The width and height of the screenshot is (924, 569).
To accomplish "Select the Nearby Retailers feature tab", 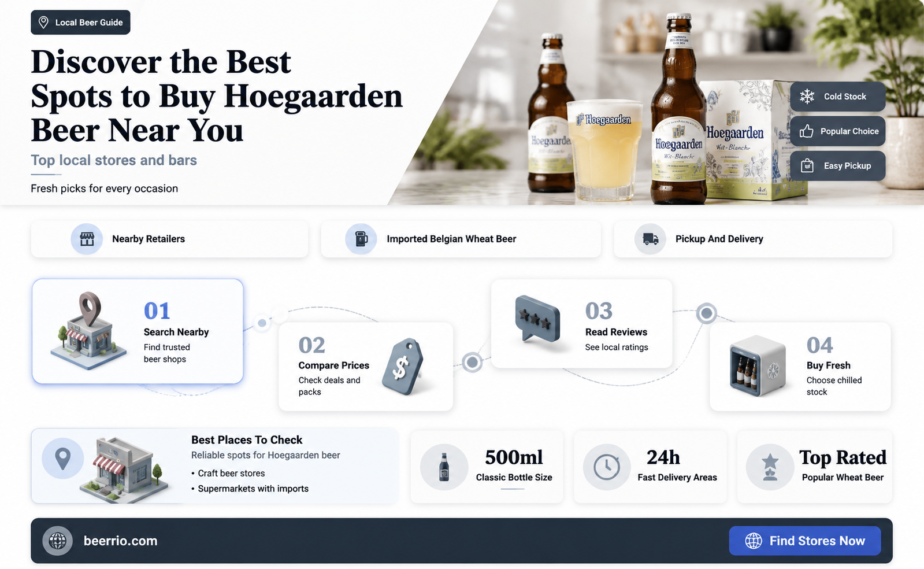I will click(169, 239).
